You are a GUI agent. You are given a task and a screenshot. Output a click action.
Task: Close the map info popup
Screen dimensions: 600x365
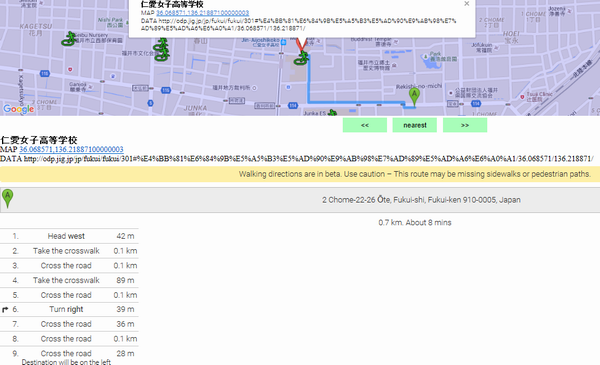[466, 4]
